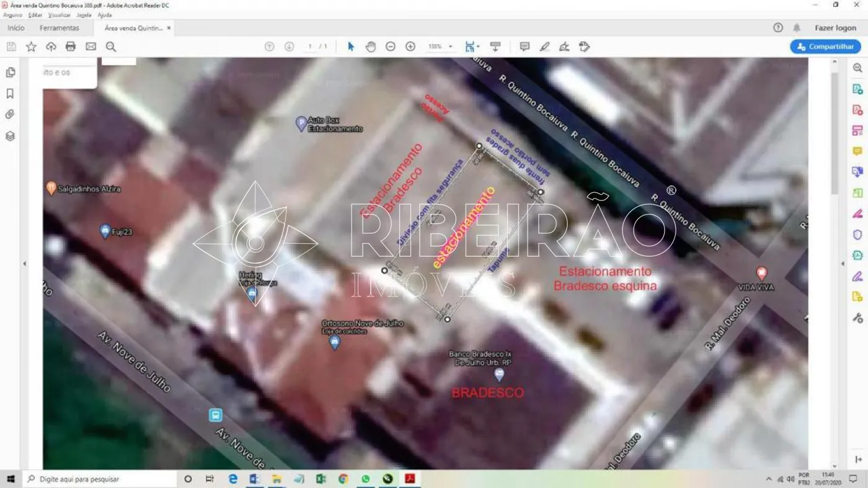Collapse the right tools pane arrow
Image resolution: width=868 pixels, height=488 pixels.
tap(843, 264)
